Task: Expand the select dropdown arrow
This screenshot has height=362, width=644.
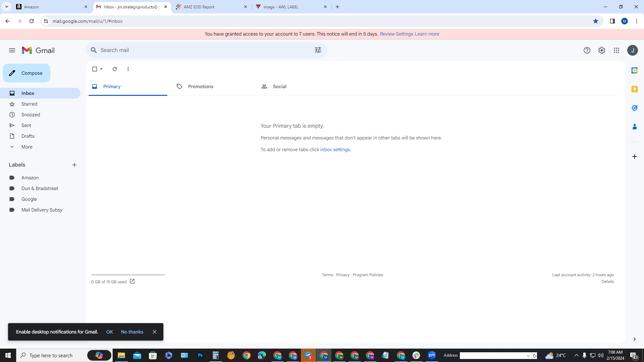Action: [x=101, y=69]
